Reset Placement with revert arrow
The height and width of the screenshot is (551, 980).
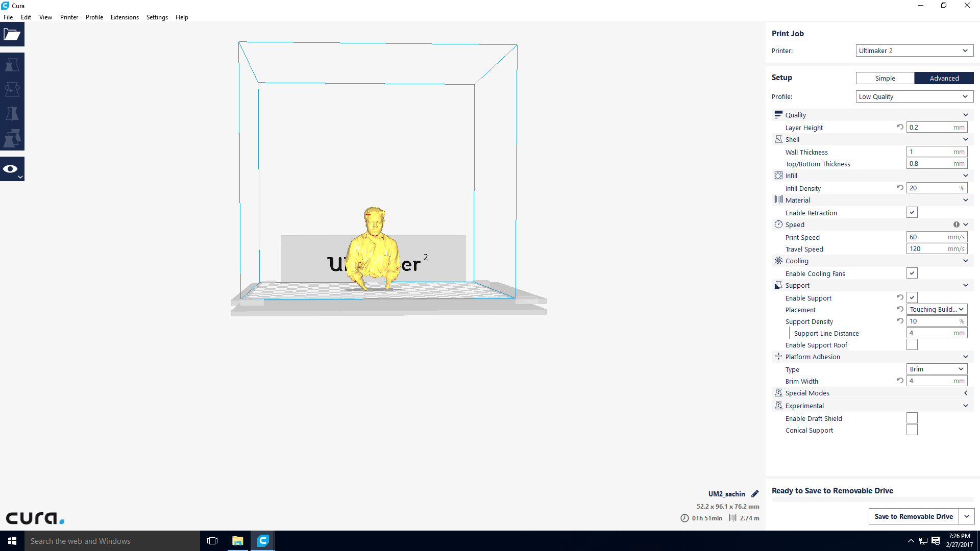click(900, 309)
